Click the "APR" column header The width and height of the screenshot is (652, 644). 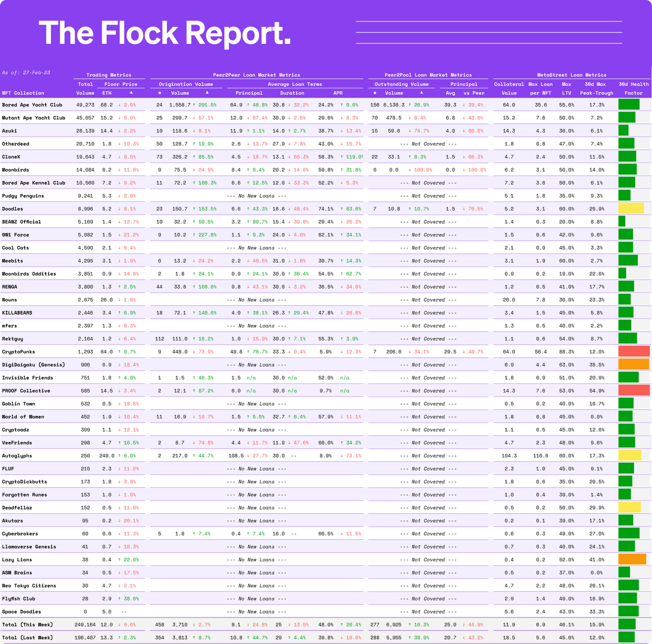click(338, 93)
